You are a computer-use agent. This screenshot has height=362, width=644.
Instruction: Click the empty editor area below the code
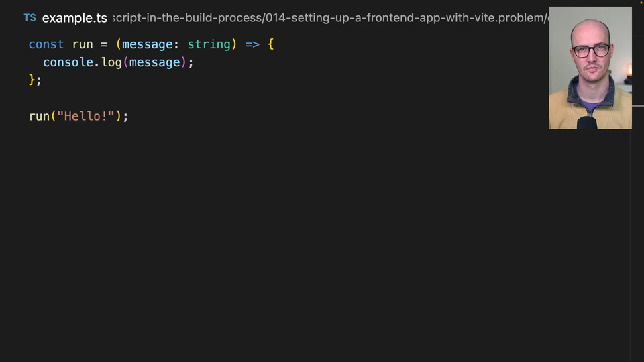(x=302, y=248)
